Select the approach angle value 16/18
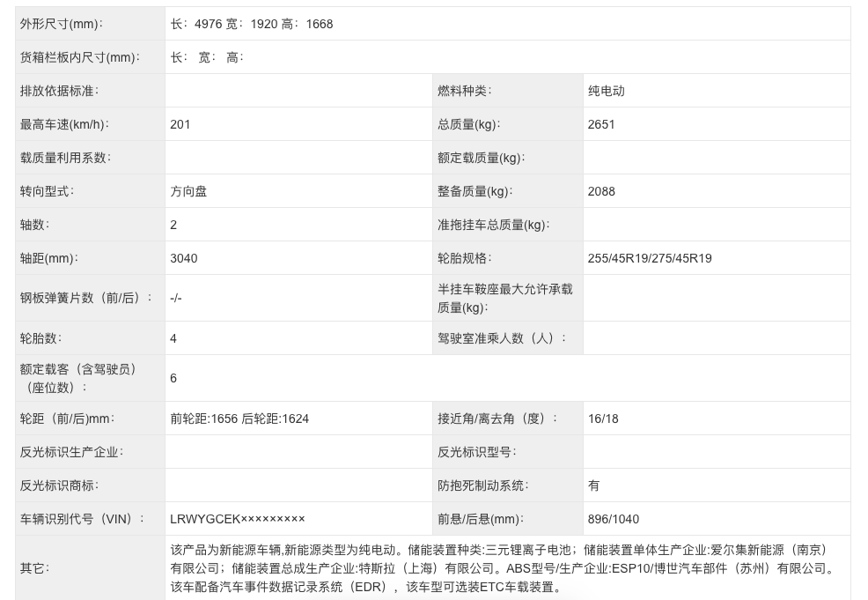The width and height of the screenshot is (868, 600). point(602,419)
